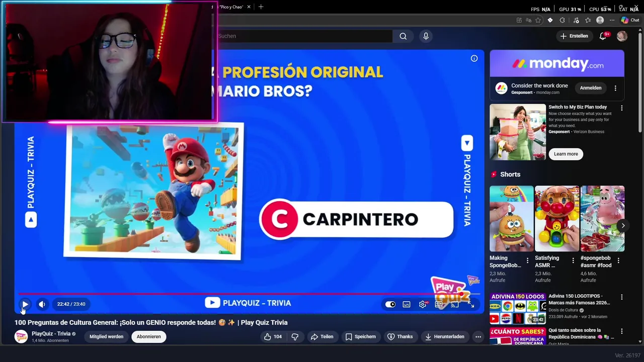
Task: Open the video settings gear
Action: (423, 304)
